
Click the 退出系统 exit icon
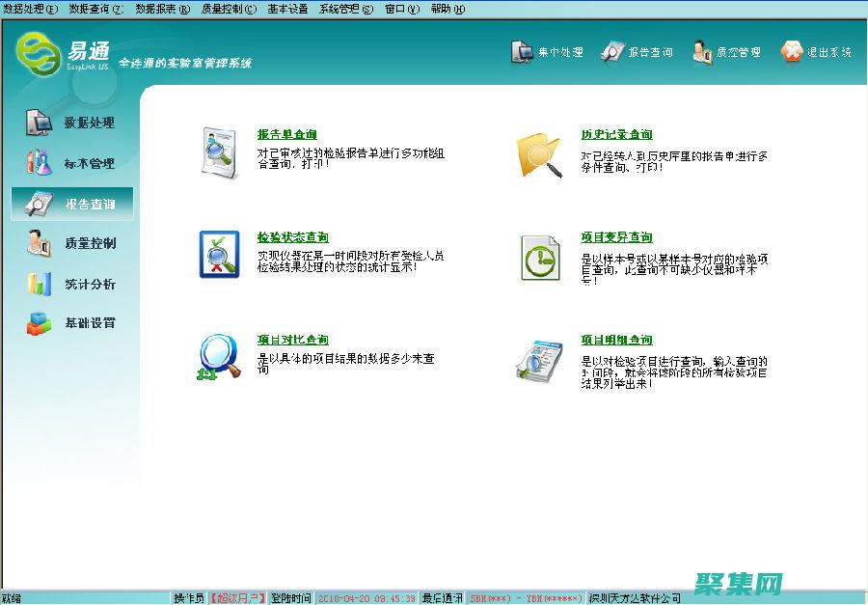coord(794,50)
